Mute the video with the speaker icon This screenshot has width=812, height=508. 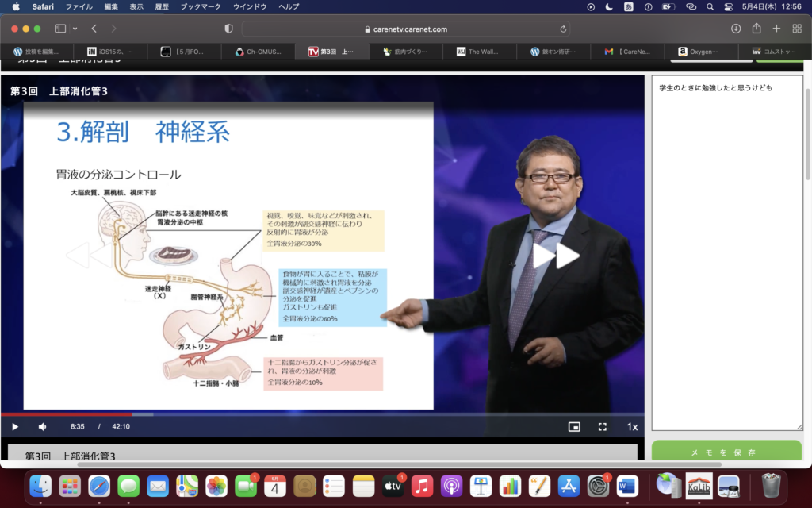(x=43, y=427)
